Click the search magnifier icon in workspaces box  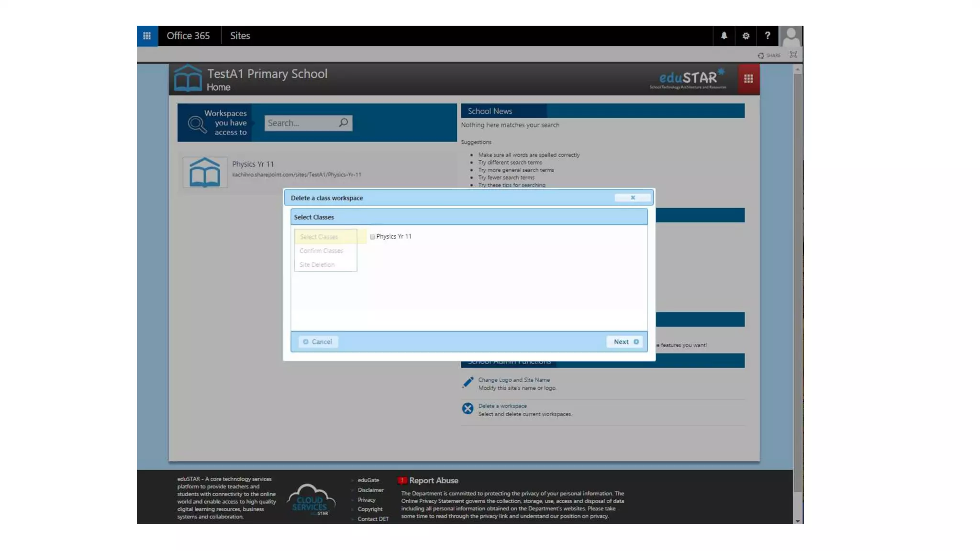343,123
